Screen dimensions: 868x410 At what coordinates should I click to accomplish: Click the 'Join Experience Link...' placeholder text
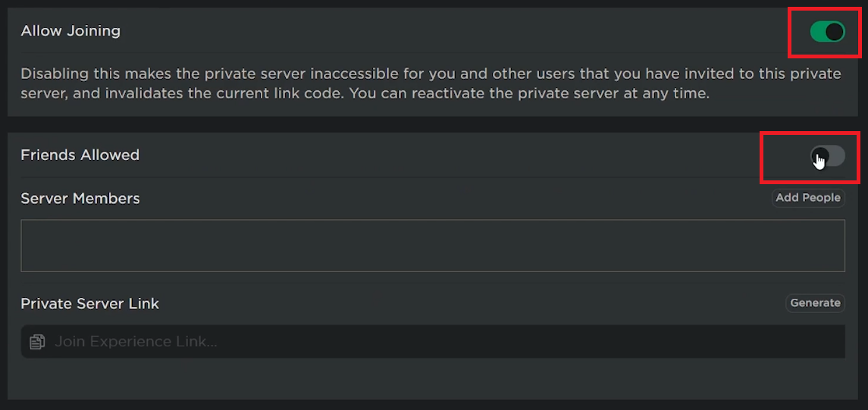click(136, 342)
